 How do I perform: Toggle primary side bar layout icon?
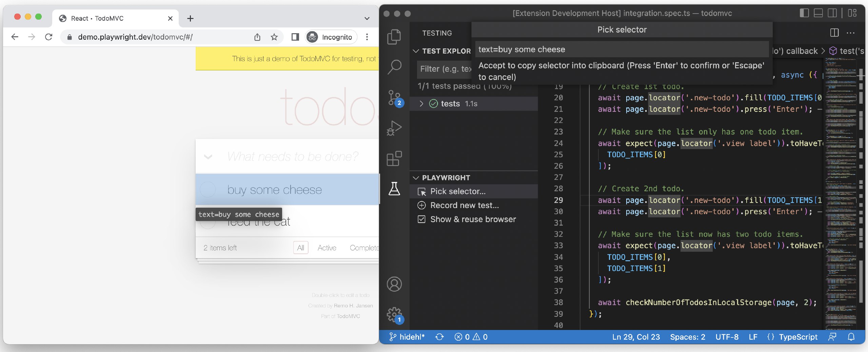click(804, 13)
